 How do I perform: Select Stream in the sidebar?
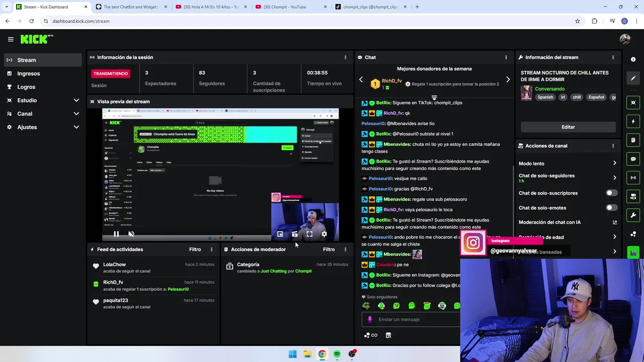pos(42,60)
